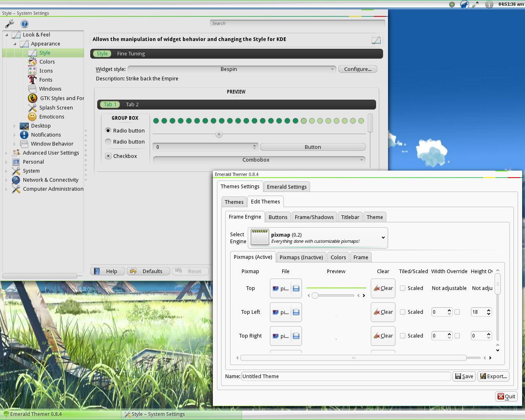Click the green dotted progress bar

click(258, 121)
